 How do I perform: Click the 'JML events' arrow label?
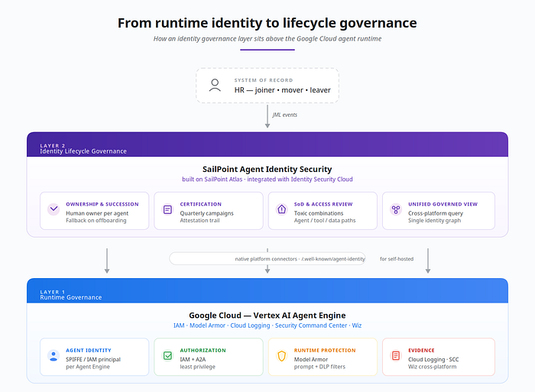pyautogui.click(x=284, y=115)
